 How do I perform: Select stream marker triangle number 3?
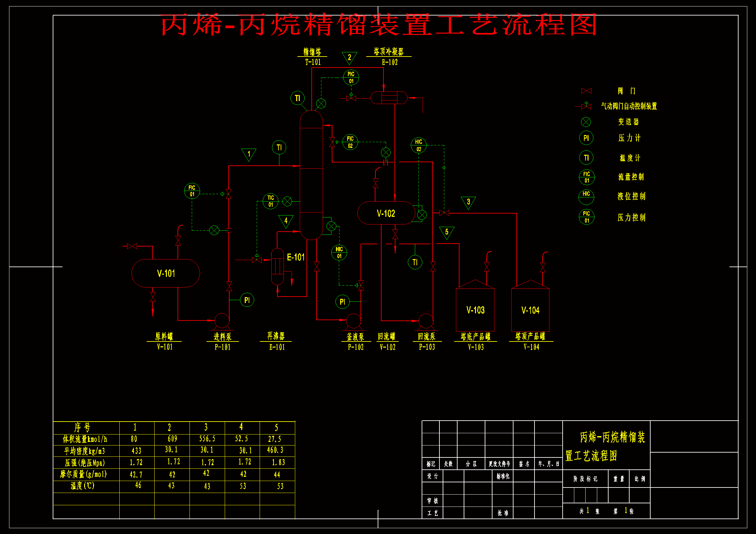click(x=468, y=202)
